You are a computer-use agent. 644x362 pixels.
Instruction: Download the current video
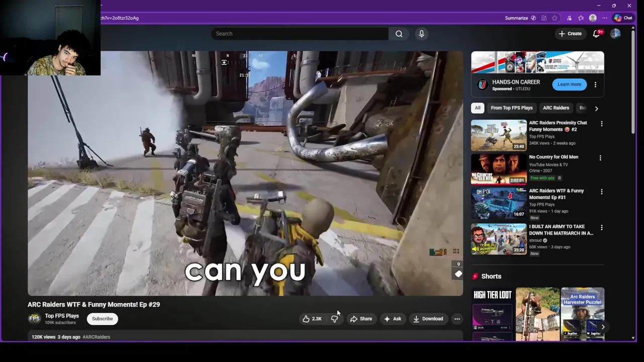(428, 319)
